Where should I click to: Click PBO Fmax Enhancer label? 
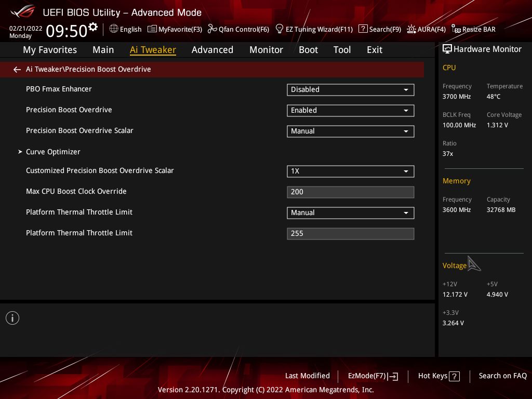pos(59,89)
